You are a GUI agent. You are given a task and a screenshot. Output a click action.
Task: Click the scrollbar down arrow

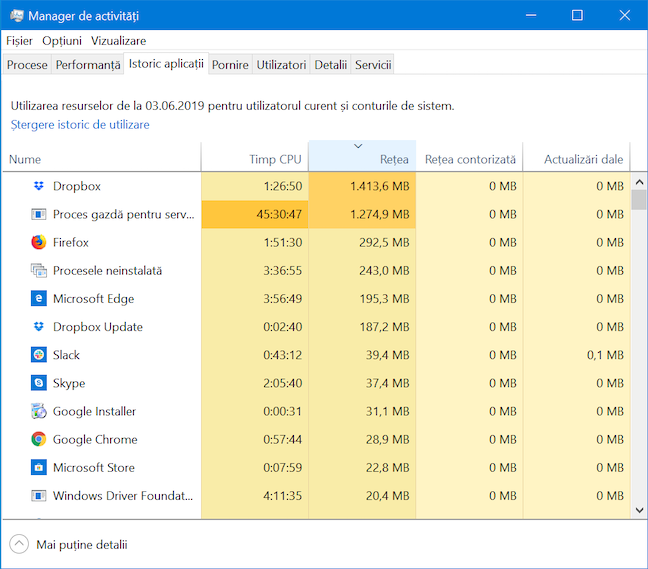[x=639, y=510]
